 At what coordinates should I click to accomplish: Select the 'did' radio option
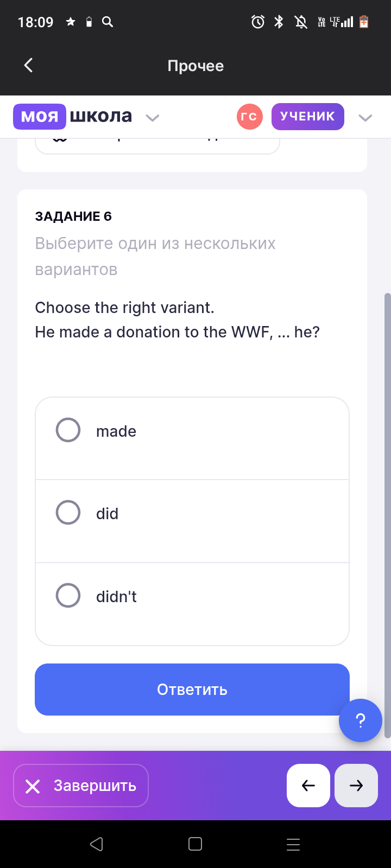tap(68, 513)
